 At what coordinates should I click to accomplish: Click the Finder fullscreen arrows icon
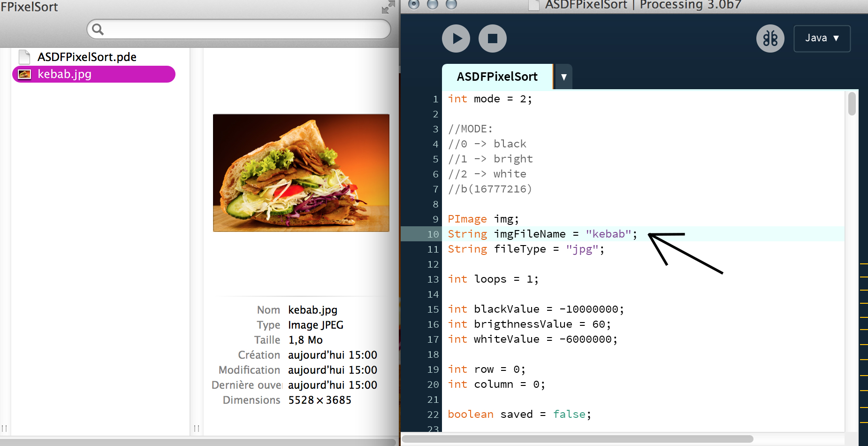[x=388, y=7]
